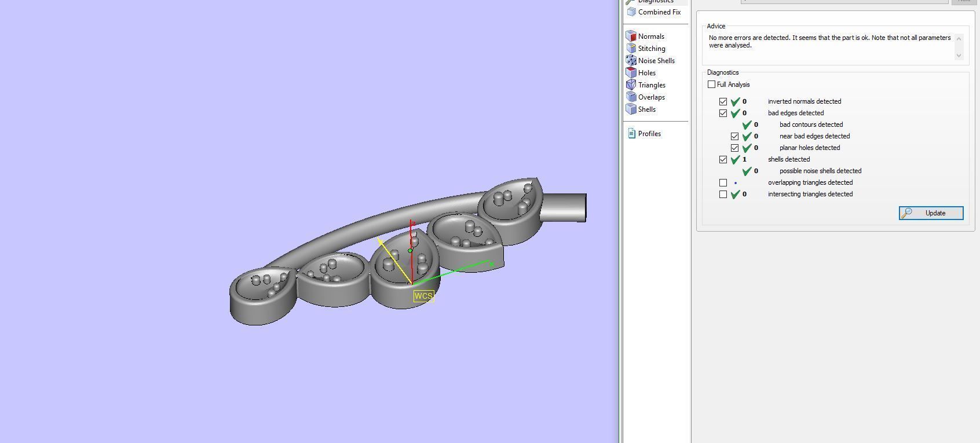Click blue dot beside overlapping triangles
This screenshot has width=980, height=443.
(736, 182)
